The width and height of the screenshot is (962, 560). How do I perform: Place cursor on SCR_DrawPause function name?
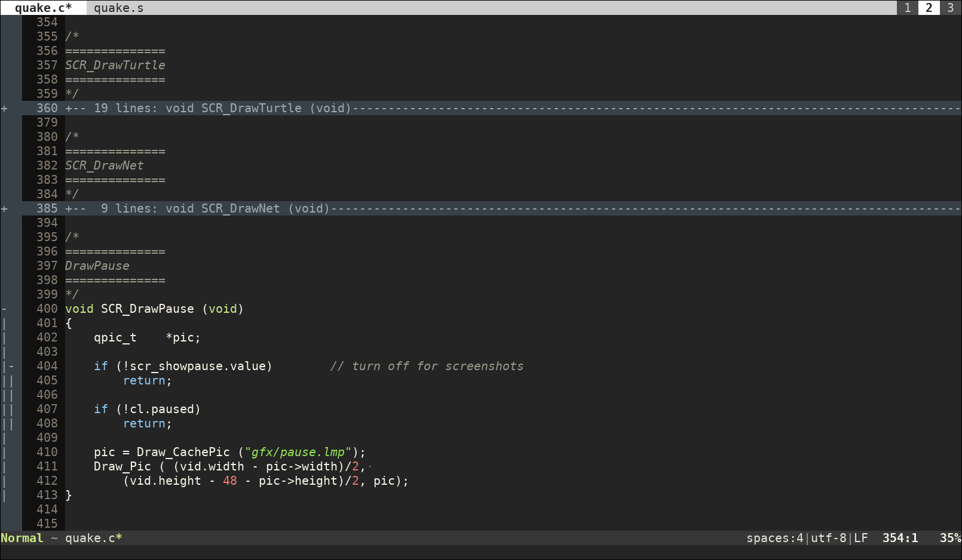pyautogui.click(x=148, y=309)
